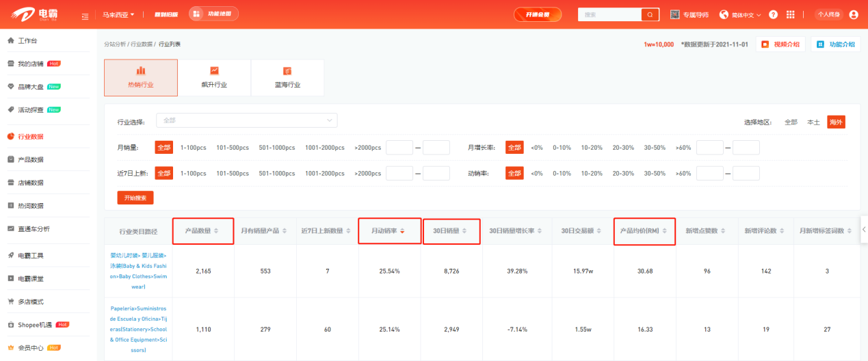Image resolution: width=868 pixels, height=361 pixels.
Task: Select 月销量 >2000pcs filter
Action: point(368,147)
